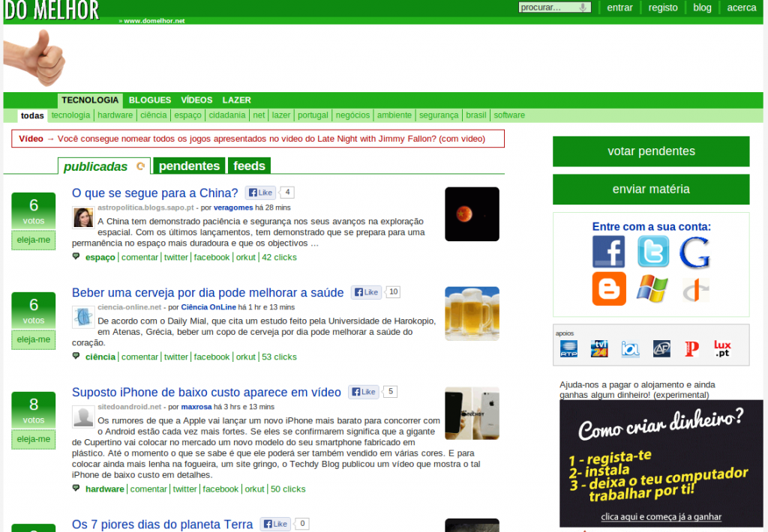Screen dimensions: 768x532
Task: Open the blog link in header
Action: [702, 7]
